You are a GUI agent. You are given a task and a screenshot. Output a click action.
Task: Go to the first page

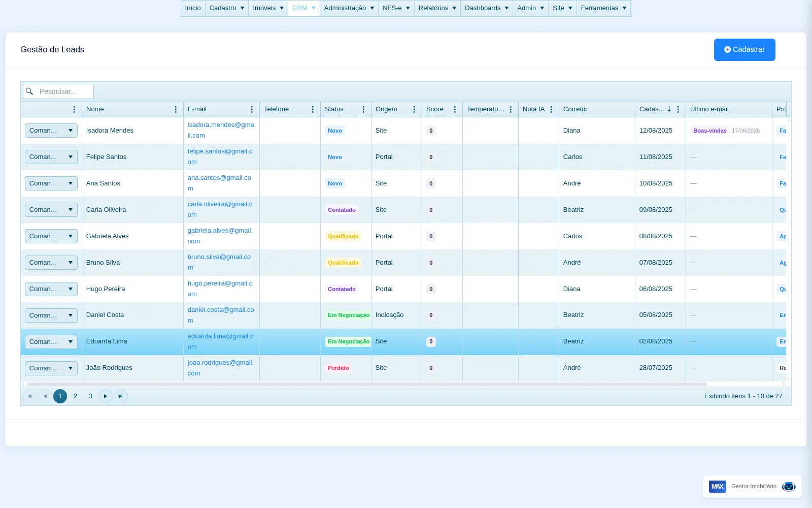point(29,396)
